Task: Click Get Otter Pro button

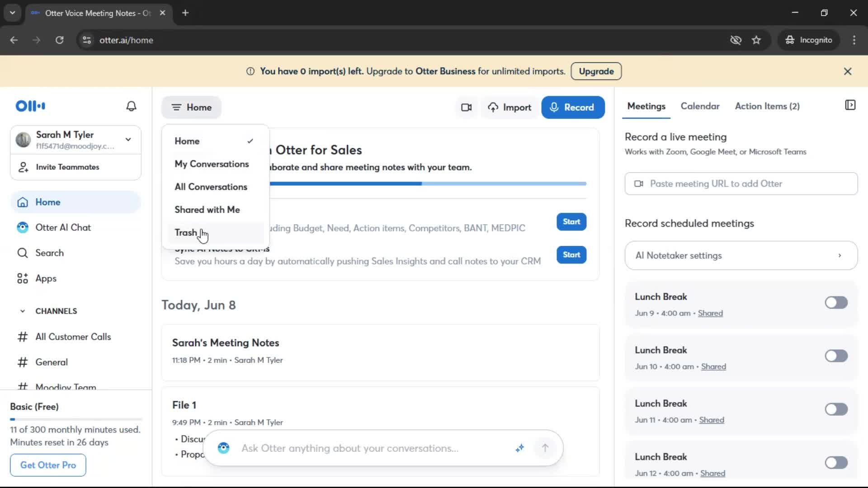Action: pyautogui.click(x=48, y=465)
